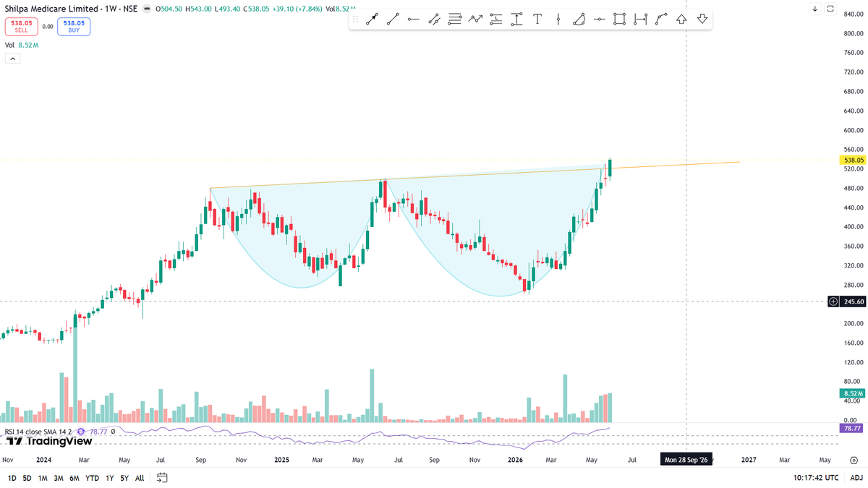
Task: Select the Arc curve drawing tool
Action: coord(579,20)
